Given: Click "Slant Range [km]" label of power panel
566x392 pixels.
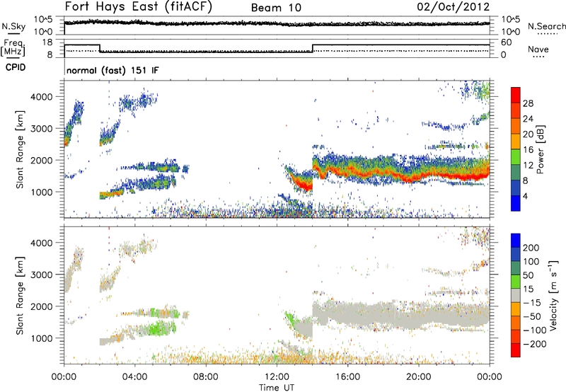Looking at the screenshot, I should 20,149.
